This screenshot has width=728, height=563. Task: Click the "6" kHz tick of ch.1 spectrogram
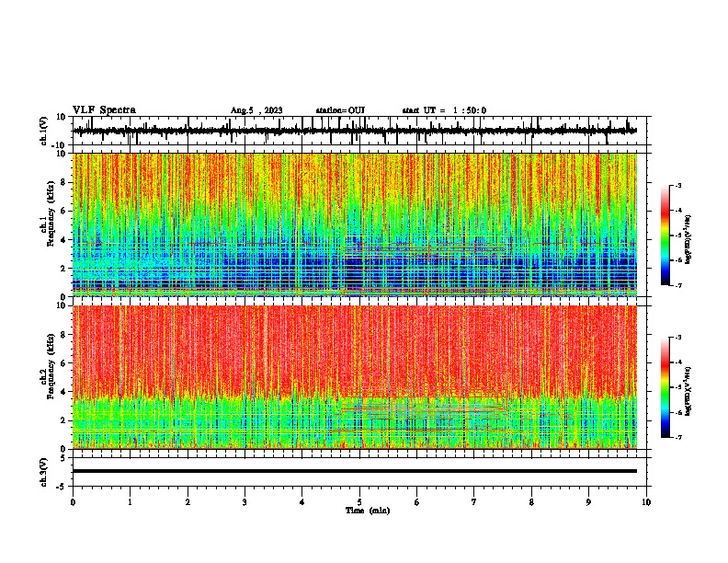click(64, 211)
